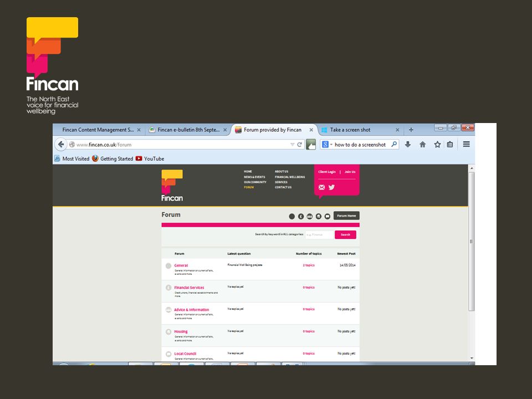Image resolution: width=532 pixels, height=399 pixels.
Task: Click the page scrollbar up arrow
Action: [472, 168]
